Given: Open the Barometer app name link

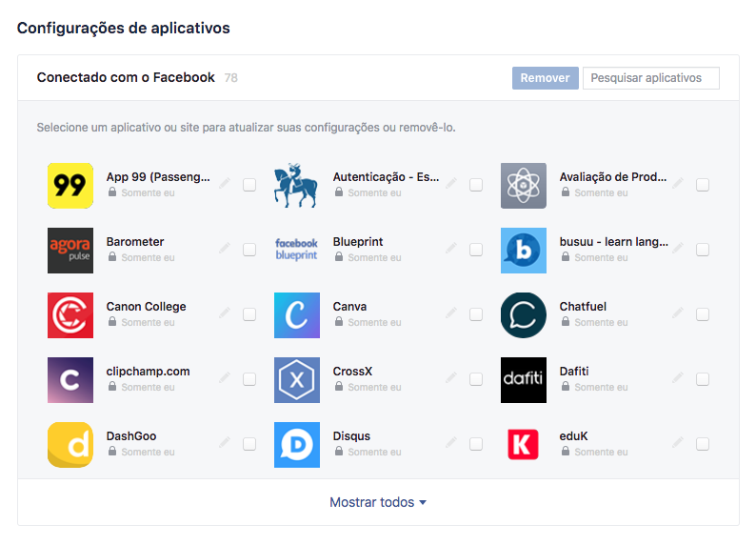Looking at the screenshot, I should 135,242.
